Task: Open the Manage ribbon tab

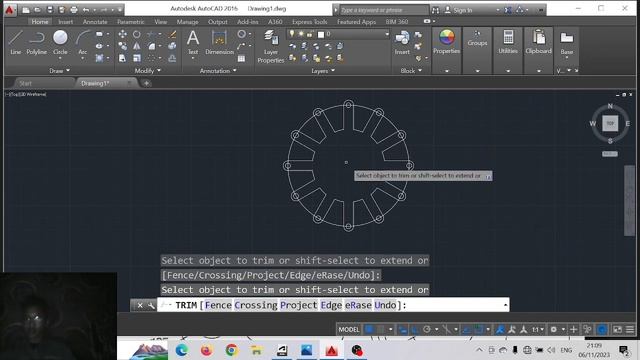Action: (187, 22)
